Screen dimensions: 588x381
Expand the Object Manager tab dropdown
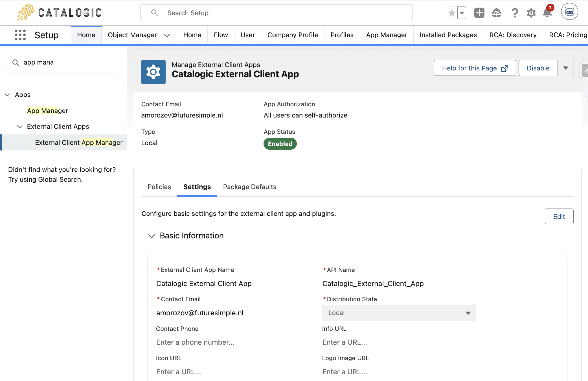167,35
